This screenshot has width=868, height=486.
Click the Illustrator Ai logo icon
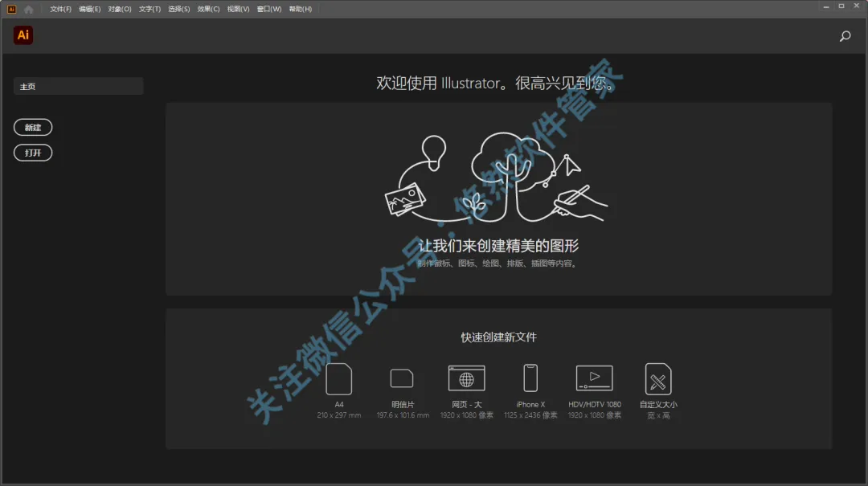point(23,35)
